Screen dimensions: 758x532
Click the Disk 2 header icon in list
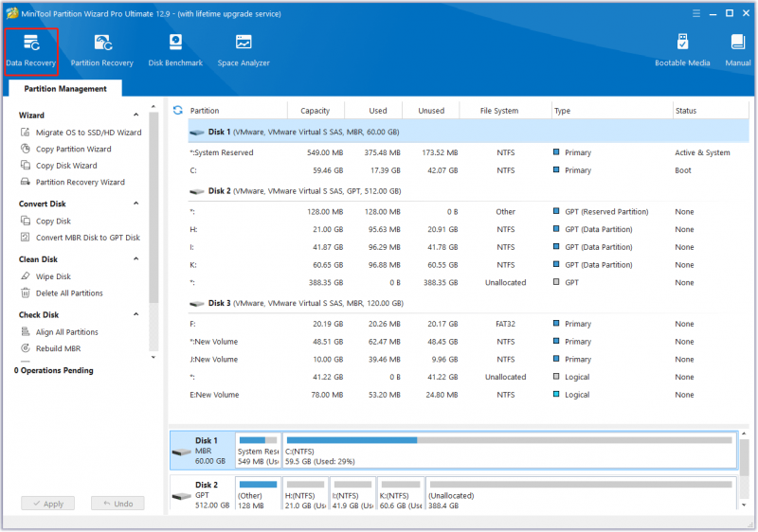tap(197, 191)
